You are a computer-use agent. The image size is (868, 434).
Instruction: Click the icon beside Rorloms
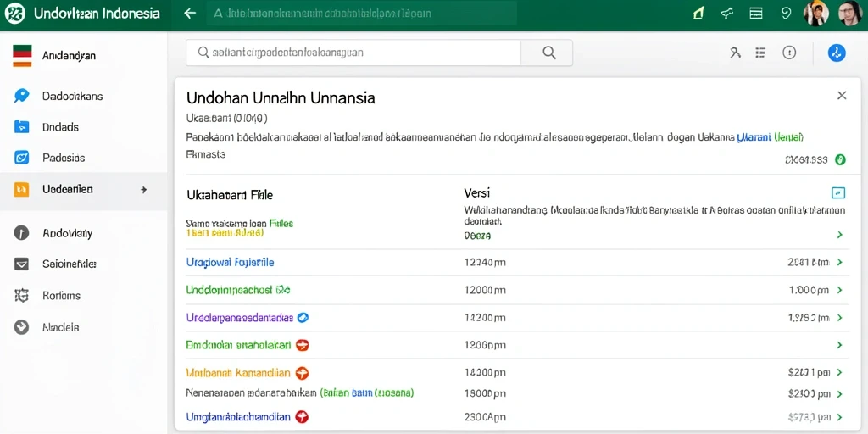[21, 296]
